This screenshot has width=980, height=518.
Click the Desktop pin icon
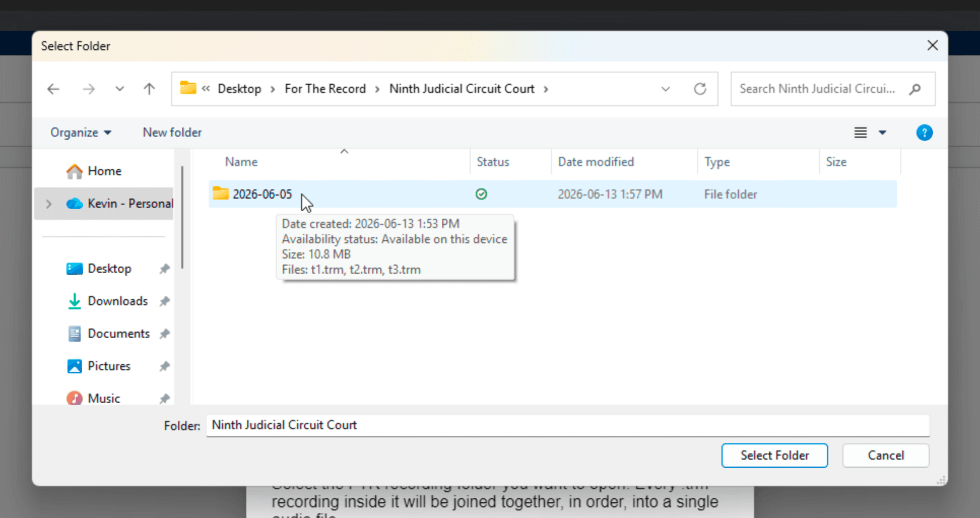[x=164, y=269]
